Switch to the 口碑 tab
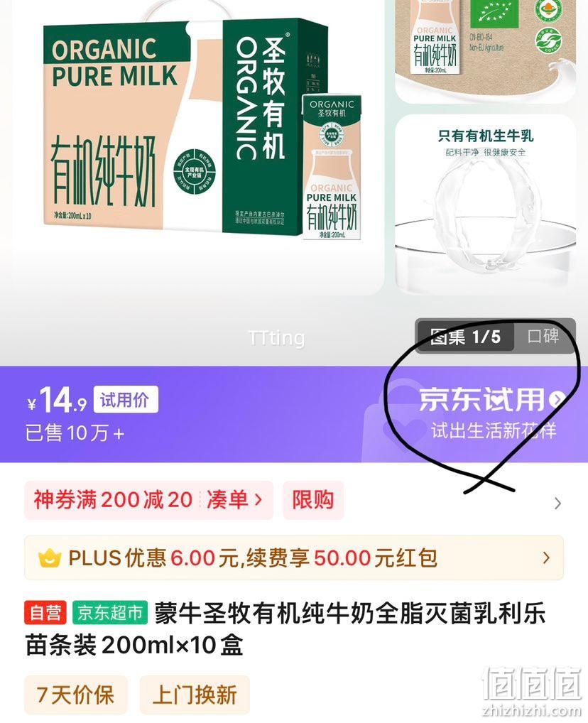 tap(543, 336)
